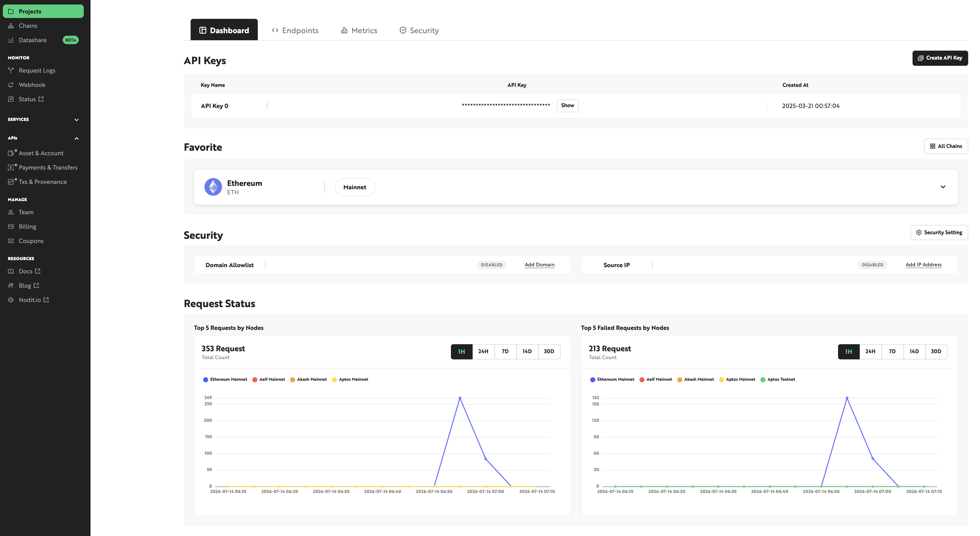Click the All Chains button
980x536 pixels.
(x=946, y=146)
